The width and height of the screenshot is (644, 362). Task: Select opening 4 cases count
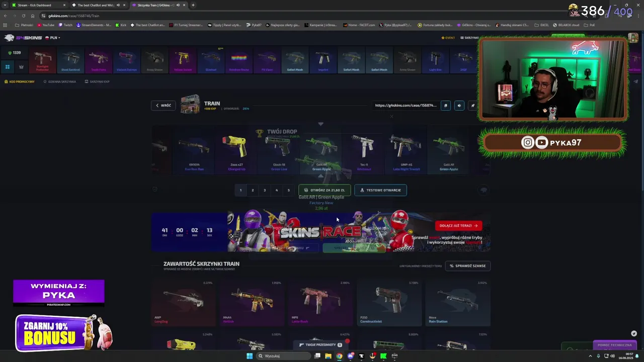pyautogui.click(x=277, y=190)
